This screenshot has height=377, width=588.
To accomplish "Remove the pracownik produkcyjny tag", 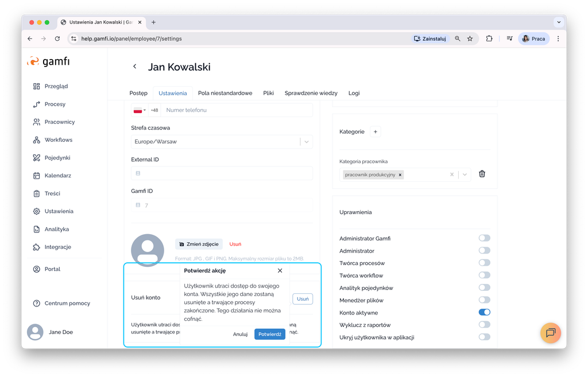I will pos(400,174).
